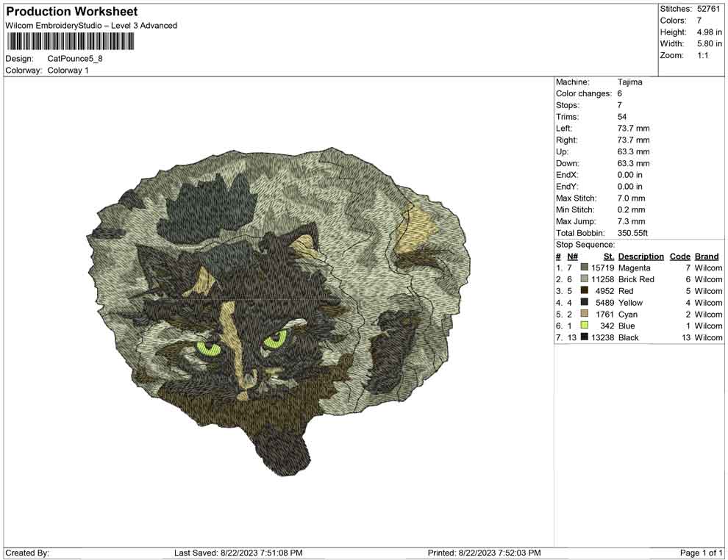Click the Stitches count 52761

[x=708, y=9]
